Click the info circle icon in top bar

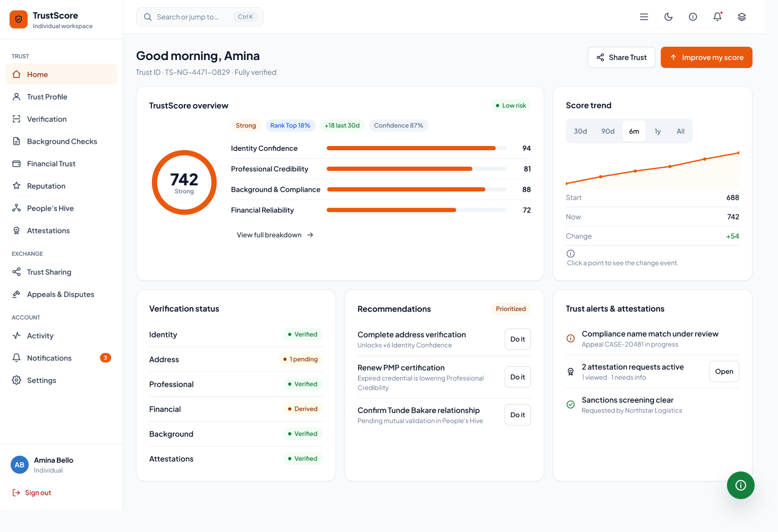[693, 17]
